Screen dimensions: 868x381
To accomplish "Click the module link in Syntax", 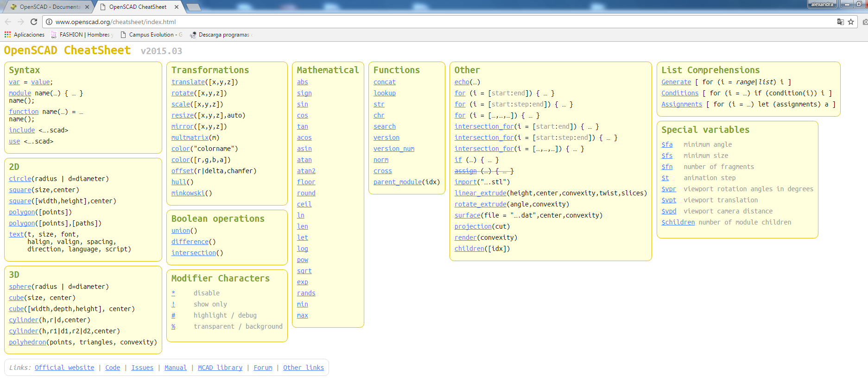I will tap(20, 93).
